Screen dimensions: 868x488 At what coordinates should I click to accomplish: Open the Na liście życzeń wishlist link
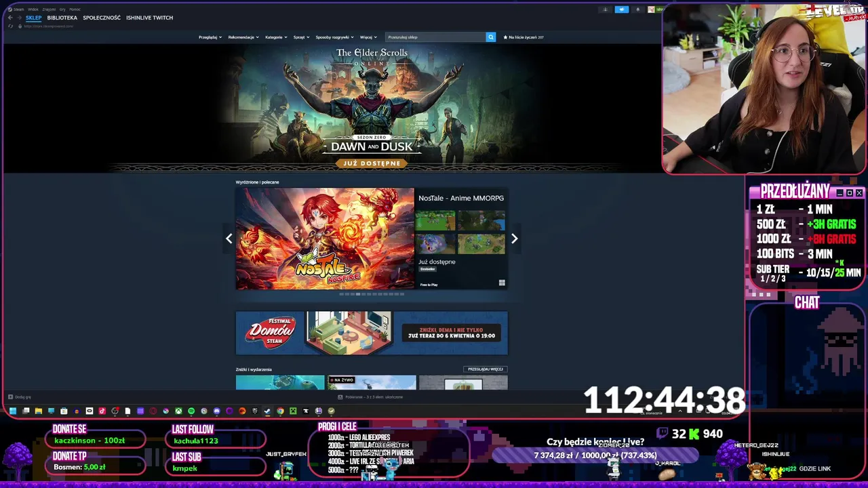(524, 37)
